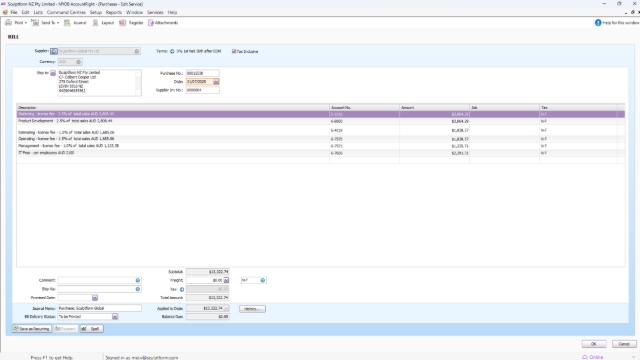Click the Supplier Inv No. field
This screenshot has height=360, width=640.
202,90
